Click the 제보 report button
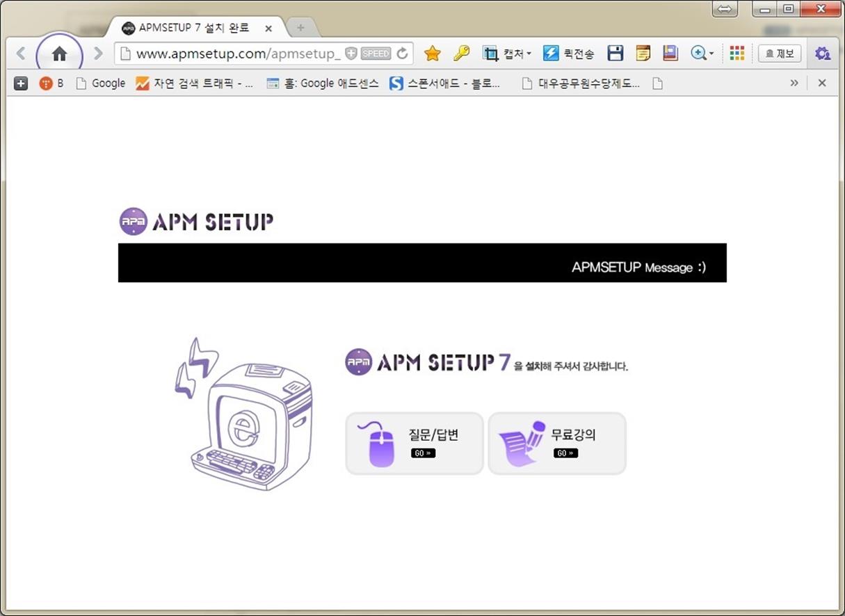The width and height of the screenshot is (845, 616). [x=780, y=54]
